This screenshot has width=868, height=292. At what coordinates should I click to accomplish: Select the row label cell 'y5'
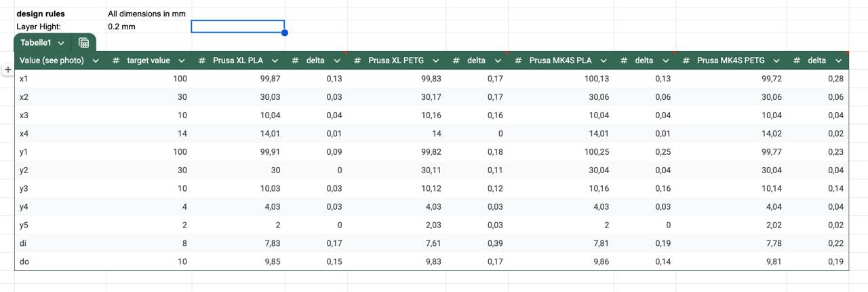coord(60,225)
